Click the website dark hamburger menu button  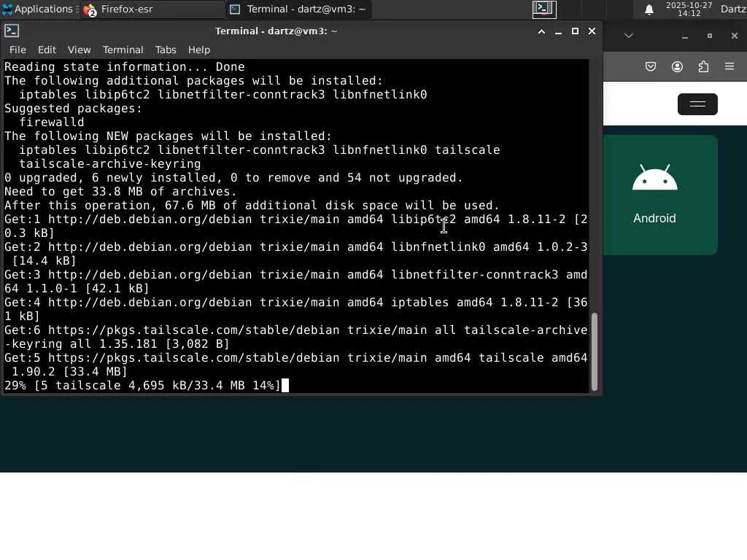[x=697, y=104]
